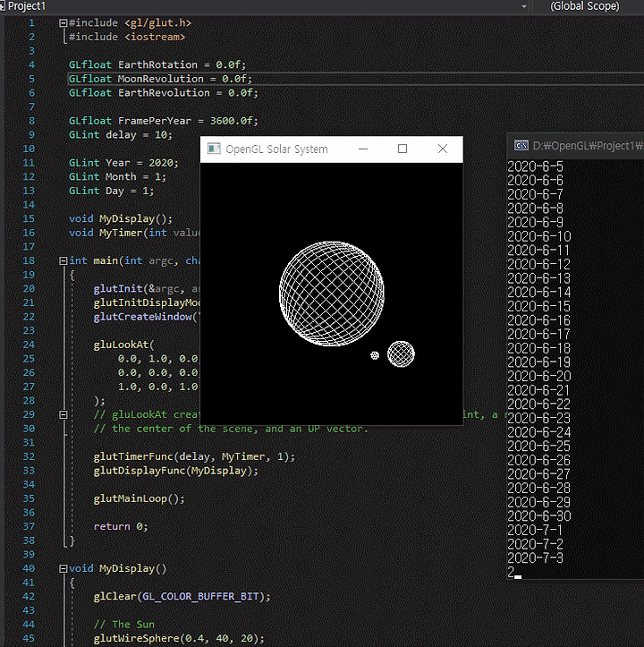Click the small Moon wire sphere
Image resolution: width=644 pixels, height=647 pixels.
point(375,355)
